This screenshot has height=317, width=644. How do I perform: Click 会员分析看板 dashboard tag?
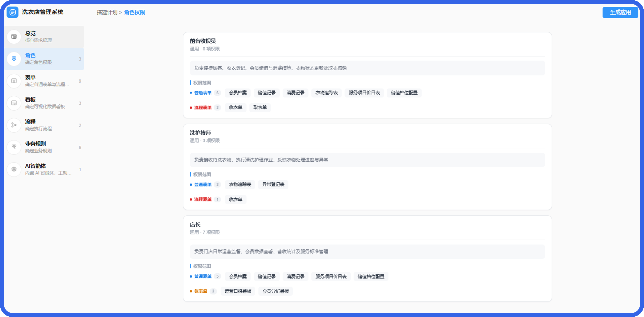click(275, 291)
